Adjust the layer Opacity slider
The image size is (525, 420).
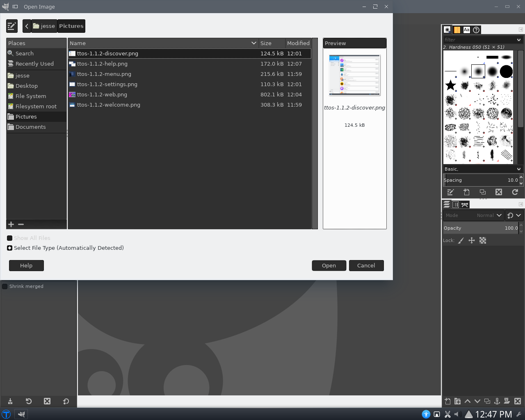[x=481, y=228]
